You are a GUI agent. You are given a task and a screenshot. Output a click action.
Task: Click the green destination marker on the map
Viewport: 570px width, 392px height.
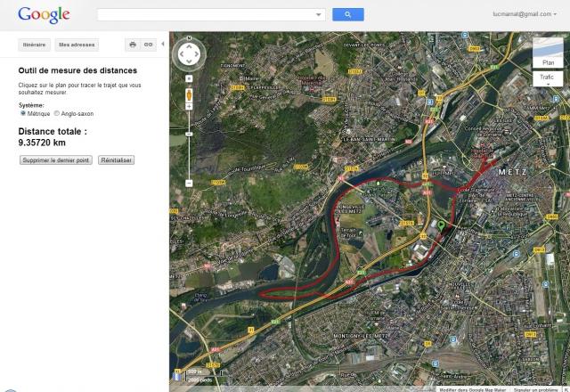442,225
